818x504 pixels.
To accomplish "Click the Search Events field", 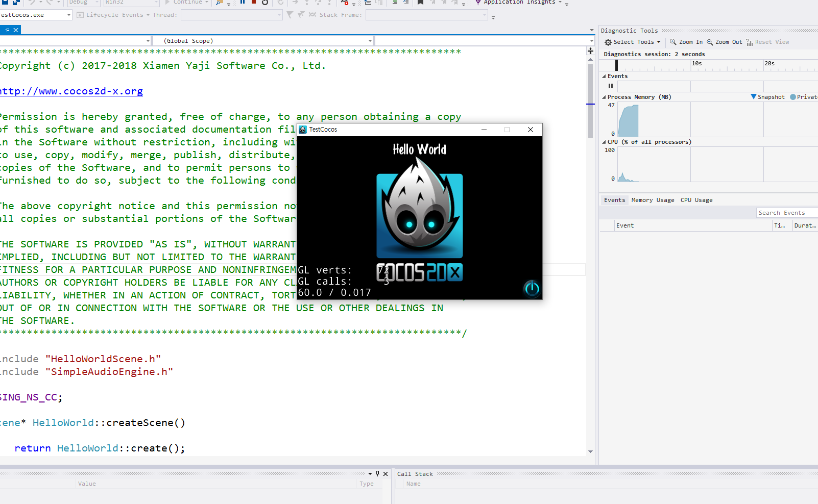I will tap(787, 213).
